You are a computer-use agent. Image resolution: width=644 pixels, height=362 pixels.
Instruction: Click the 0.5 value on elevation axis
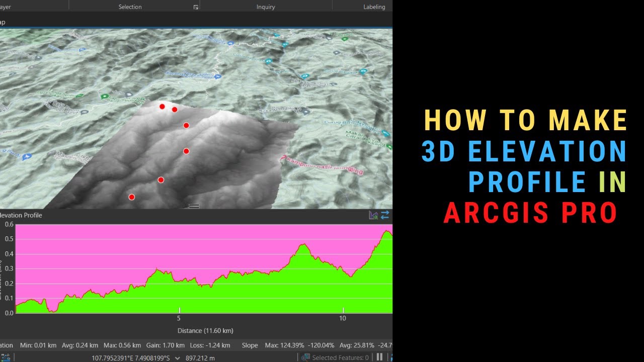[x=9, y=239]
